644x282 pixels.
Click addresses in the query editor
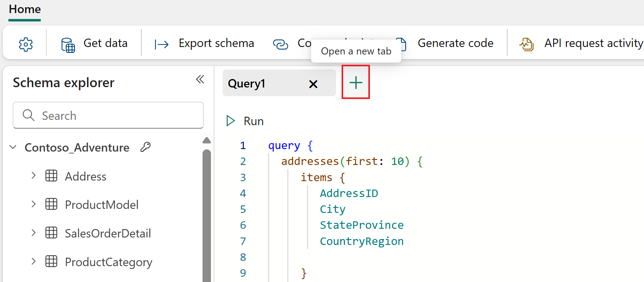[x=310, y=161]
